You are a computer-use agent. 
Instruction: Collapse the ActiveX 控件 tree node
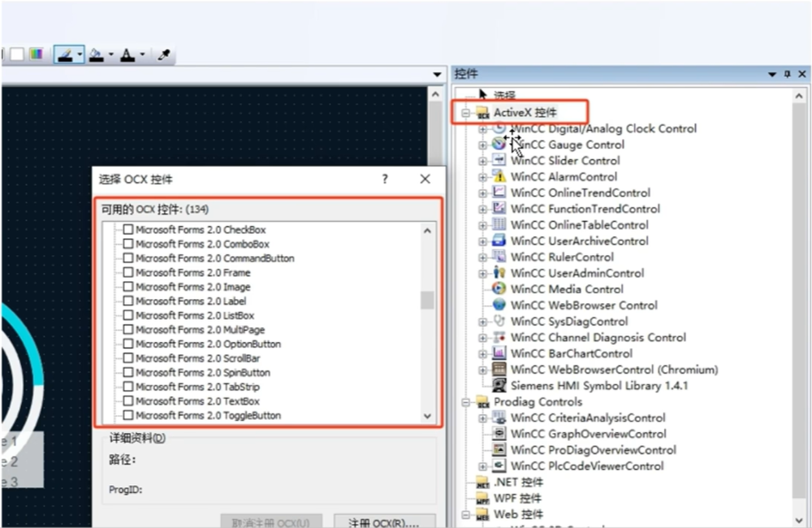pyautogui.click(x=466, y=113)
